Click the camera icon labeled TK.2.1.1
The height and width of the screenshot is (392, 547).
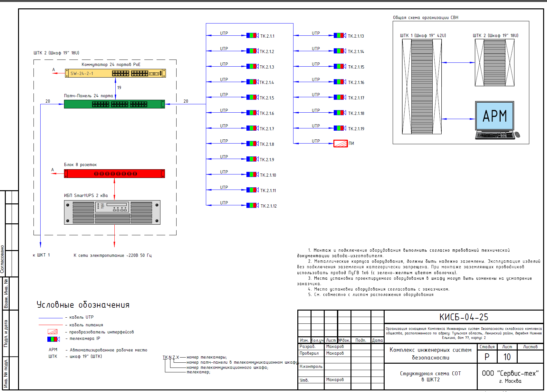click(253, 35)
